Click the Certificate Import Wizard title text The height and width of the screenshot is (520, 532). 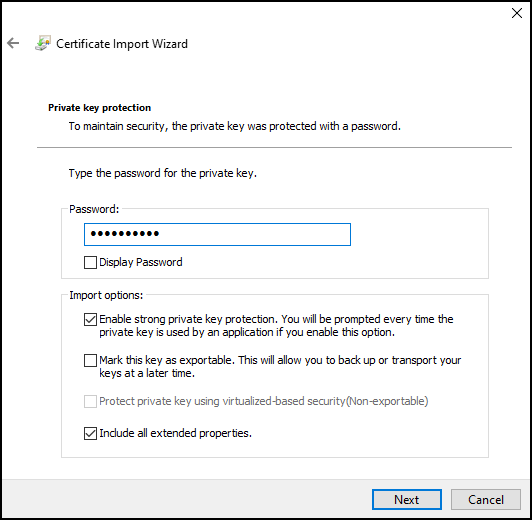[x=122, y=44]
